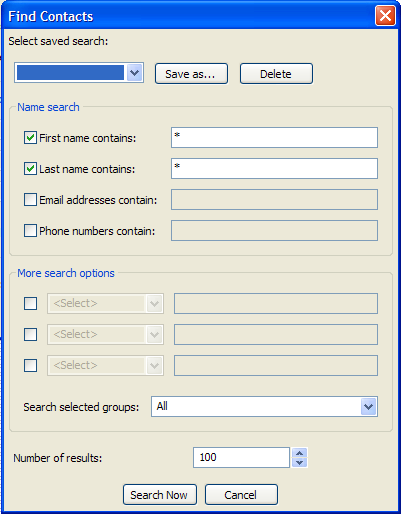Decrease number of results with down arrow

tap(300, 463)
